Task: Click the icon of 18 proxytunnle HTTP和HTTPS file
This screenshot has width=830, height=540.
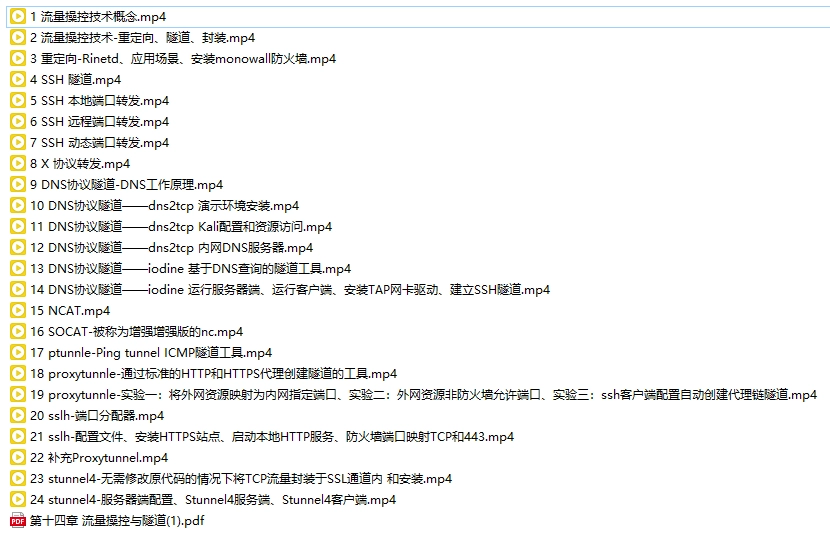Action: (17, 373)
